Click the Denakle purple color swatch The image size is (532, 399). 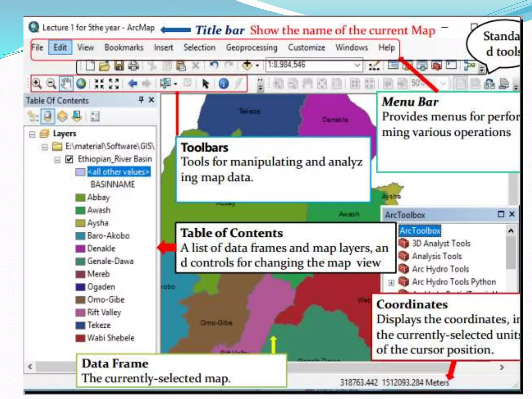(x=80, y=249)
